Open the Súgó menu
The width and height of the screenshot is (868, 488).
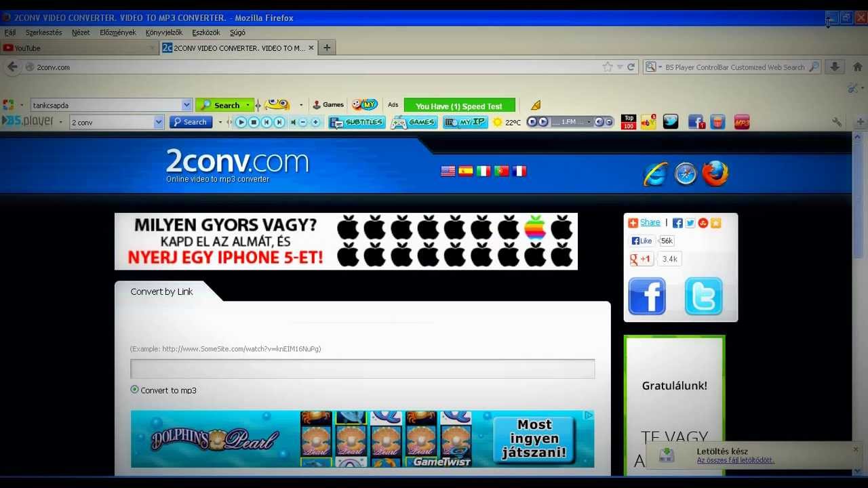pyautogui.click(x=237, y=33)
